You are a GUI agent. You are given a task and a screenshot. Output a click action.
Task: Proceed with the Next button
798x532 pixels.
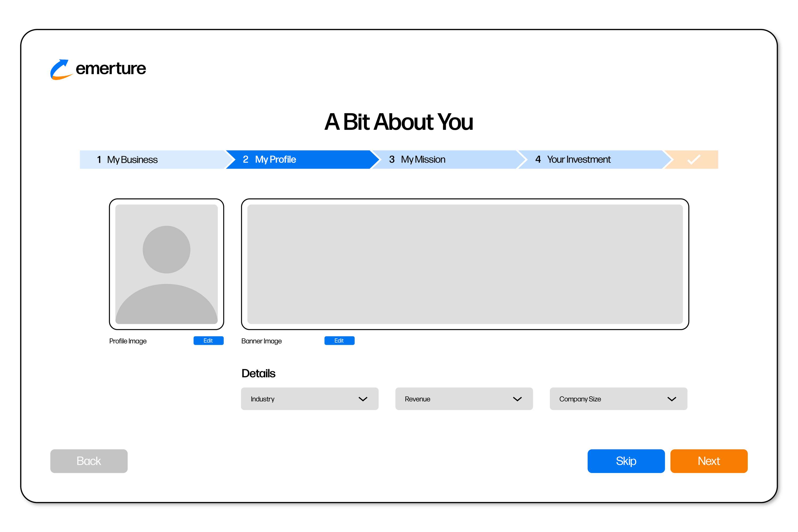point(709,461)
